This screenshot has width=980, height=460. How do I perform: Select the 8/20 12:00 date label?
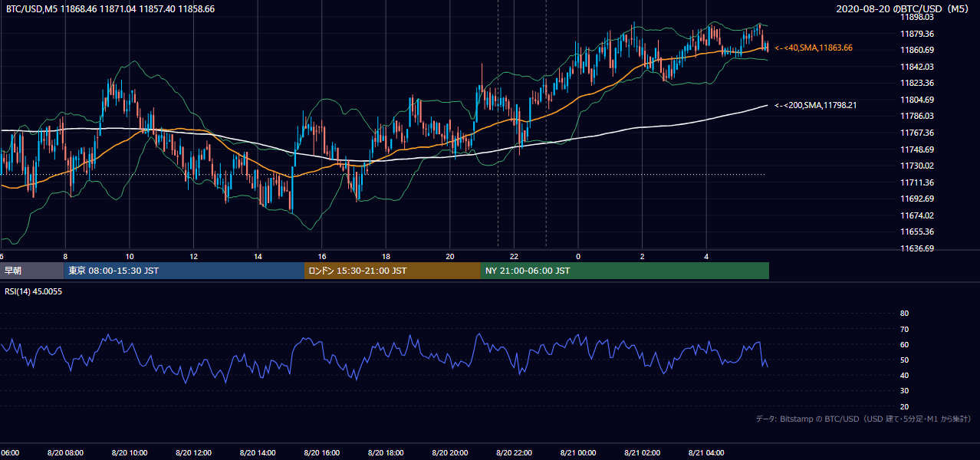point(193,453)
